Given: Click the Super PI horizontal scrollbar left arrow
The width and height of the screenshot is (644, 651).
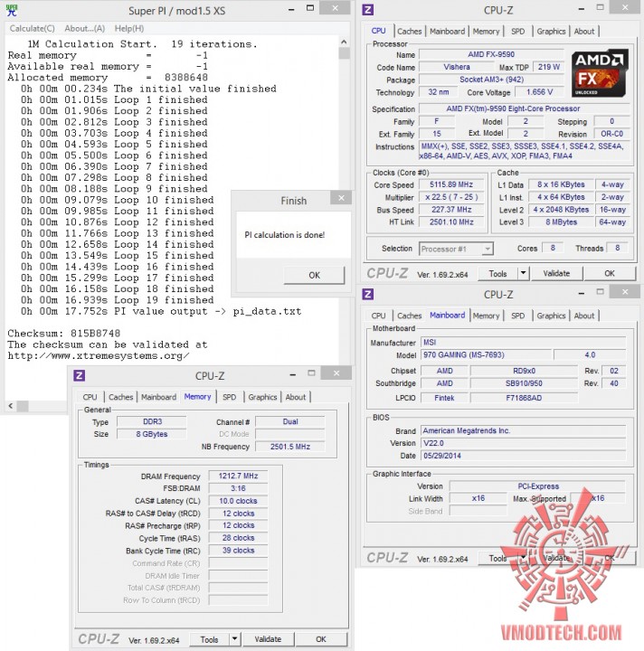Looking at the screenshot, I should click(11, 406).
